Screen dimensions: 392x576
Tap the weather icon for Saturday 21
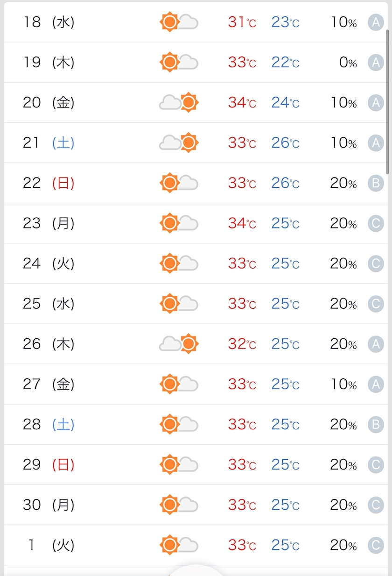click(179, 142)
